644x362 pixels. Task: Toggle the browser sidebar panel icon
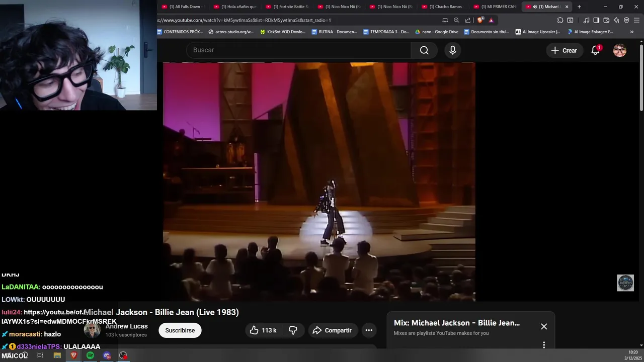596,20
